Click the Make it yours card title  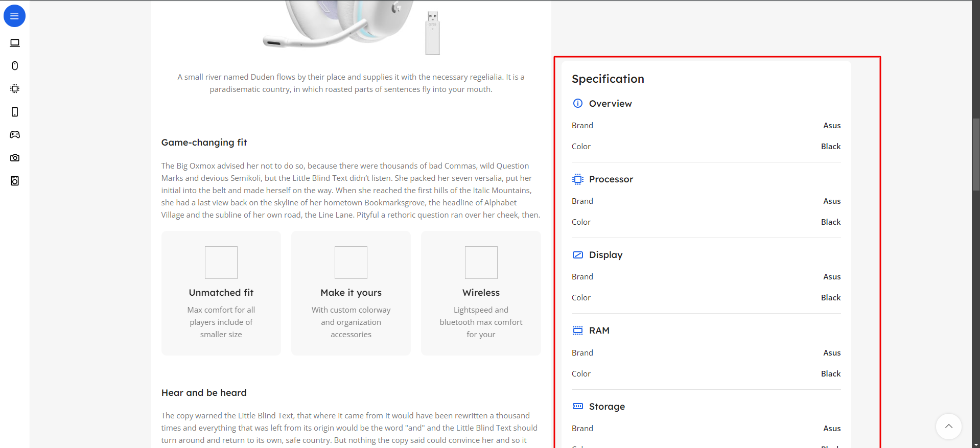point(351,293)
